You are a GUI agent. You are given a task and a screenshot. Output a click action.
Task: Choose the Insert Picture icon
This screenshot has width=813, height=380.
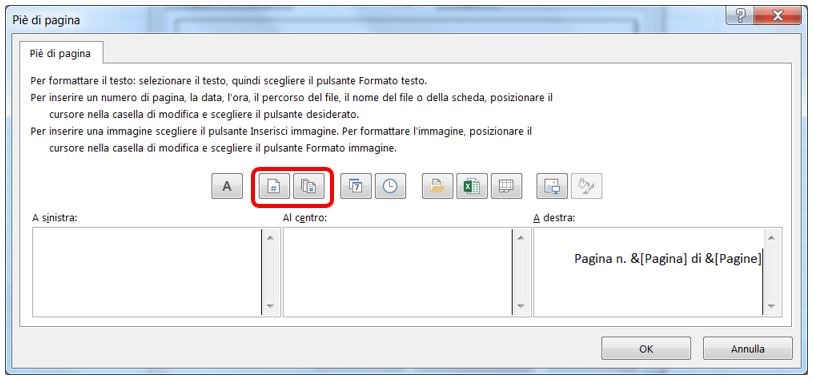[x=552, y=186]
